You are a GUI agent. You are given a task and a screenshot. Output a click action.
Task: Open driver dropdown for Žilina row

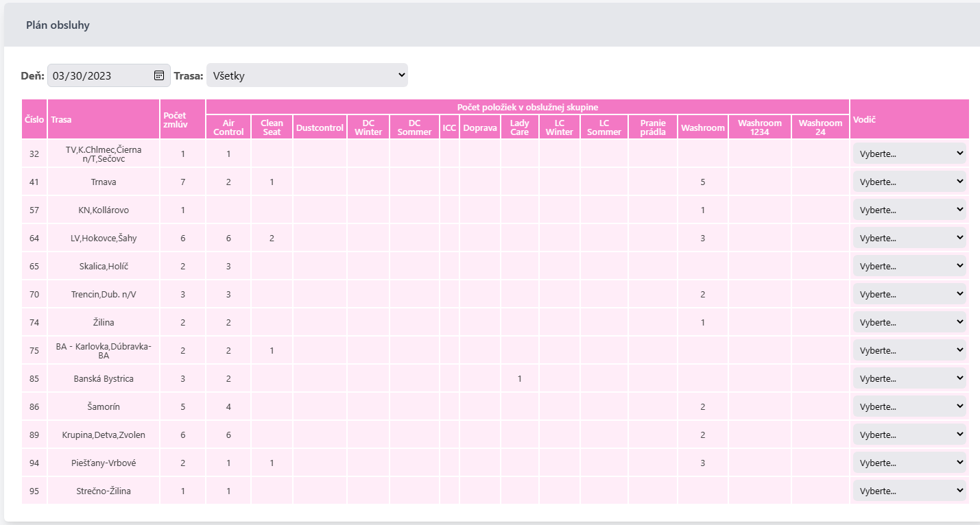[909, 322]
